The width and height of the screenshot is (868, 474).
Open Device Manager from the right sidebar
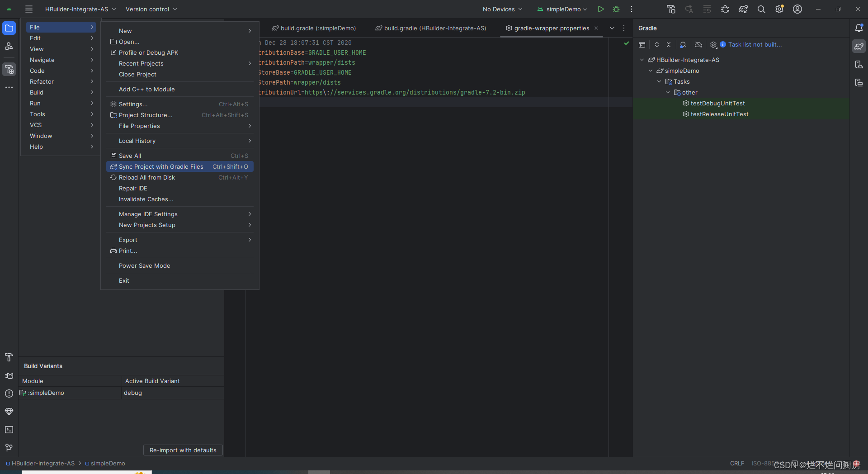(x=859, y=65)
